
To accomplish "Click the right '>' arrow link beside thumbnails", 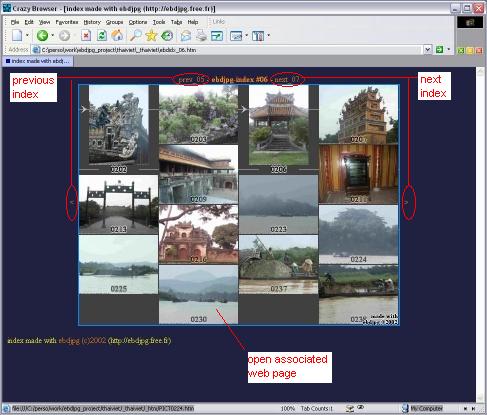I will point(406,202).
